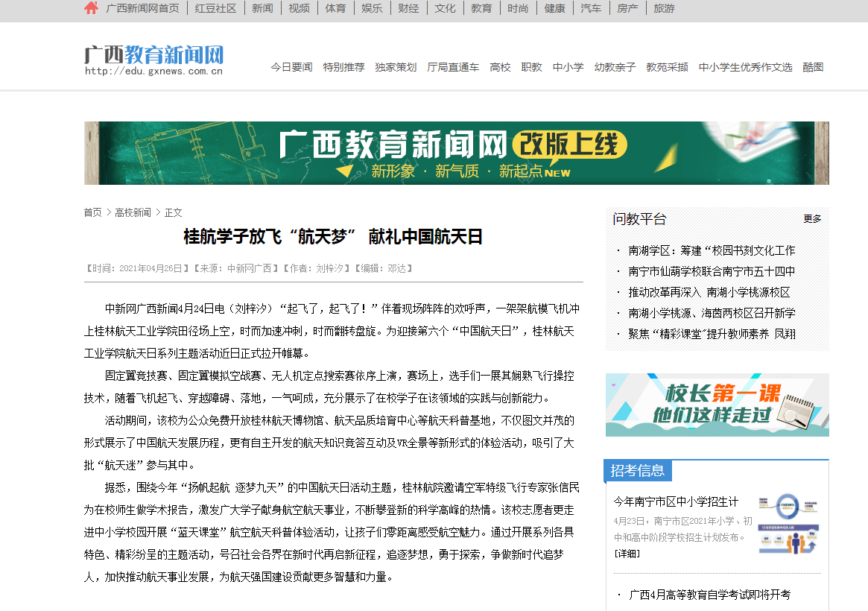Open 南宁市仙葫学校 news item
Viewport: 868px width, 611px height.
pos(711,271)
